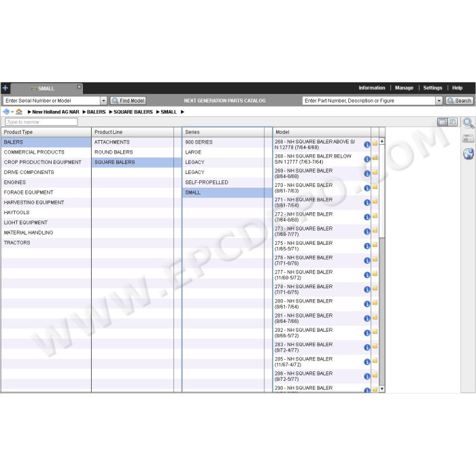This screenshot has width=476, height=476.
Task: Expand the serial number or model dropdown
Action: click(x=103, y=101)
